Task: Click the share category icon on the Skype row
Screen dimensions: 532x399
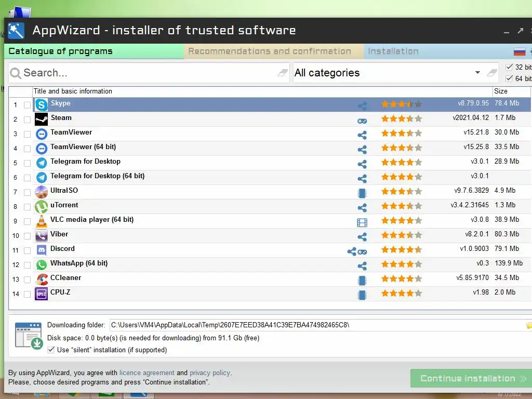Action: (x=362, y=106)
